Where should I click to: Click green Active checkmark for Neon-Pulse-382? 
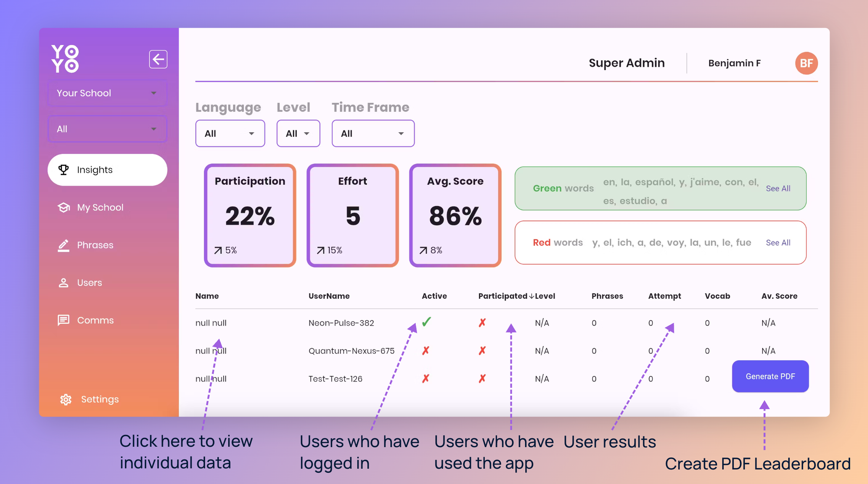(427, 322)
